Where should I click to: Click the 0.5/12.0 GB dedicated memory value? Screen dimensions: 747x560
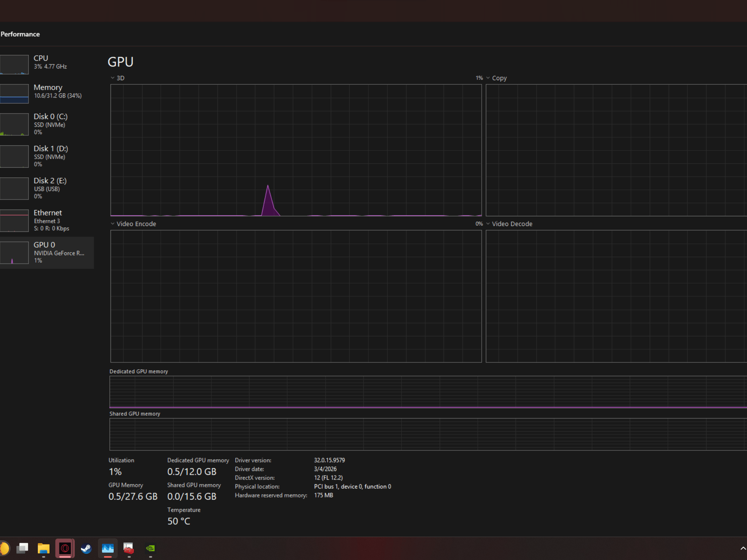[192, 472]
